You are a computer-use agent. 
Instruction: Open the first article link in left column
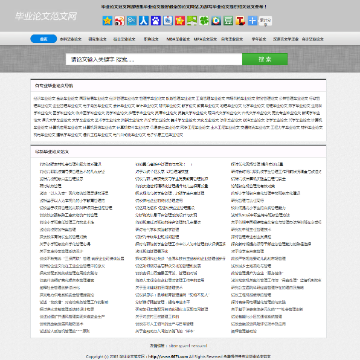[x=71, y=164]
